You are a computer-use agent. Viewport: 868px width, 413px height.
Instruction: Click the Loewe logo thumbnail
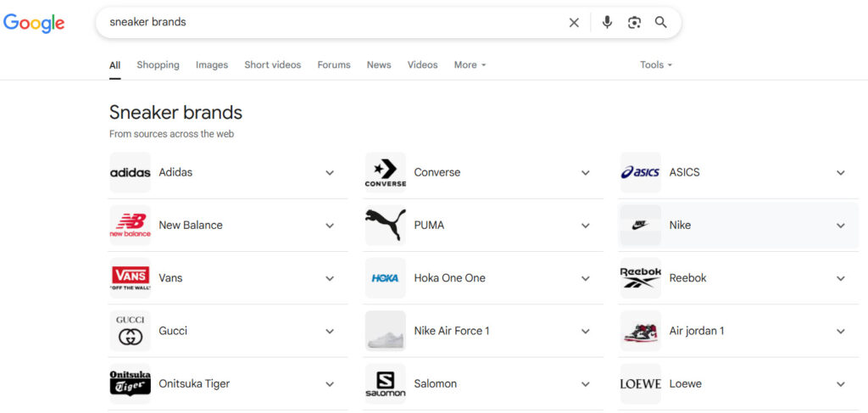pyautogui.click(x=641, y=383)
